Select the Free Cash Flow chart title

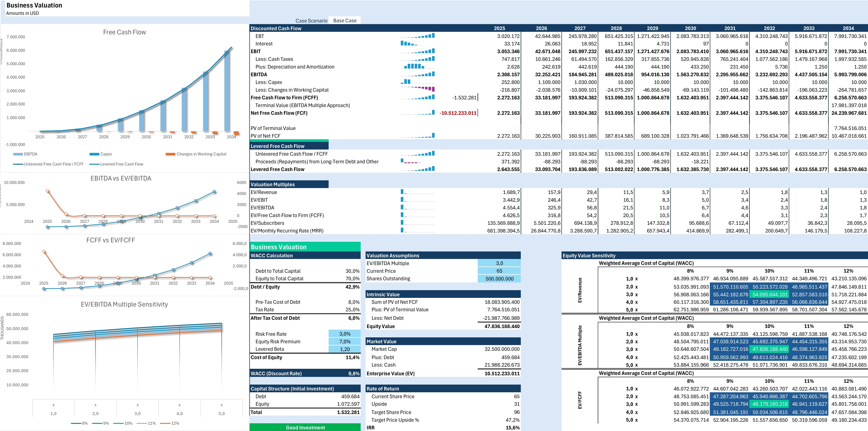pos(124,32)
